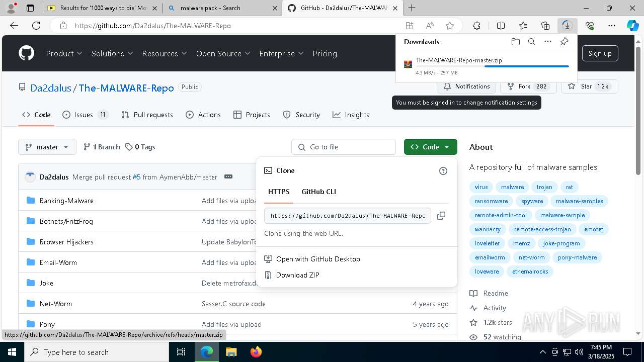Switch to the Actions tab
644x362 pixels.
[203, 115]
